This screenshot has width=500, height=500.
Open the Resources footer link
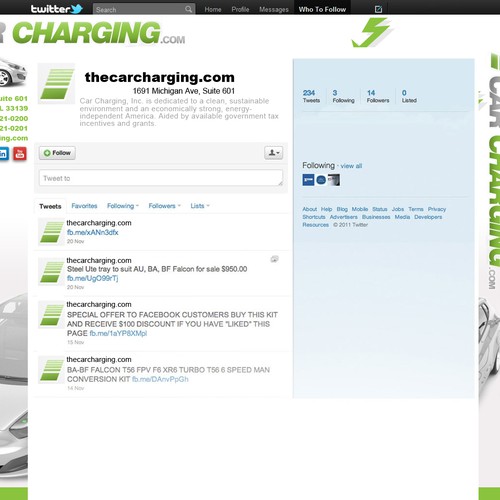pos(315,225)
